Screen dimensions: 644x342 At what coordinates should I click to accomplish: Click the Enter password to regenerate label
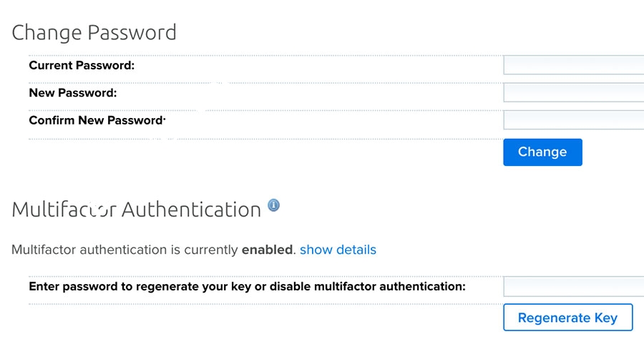click(x=247, y=287)
